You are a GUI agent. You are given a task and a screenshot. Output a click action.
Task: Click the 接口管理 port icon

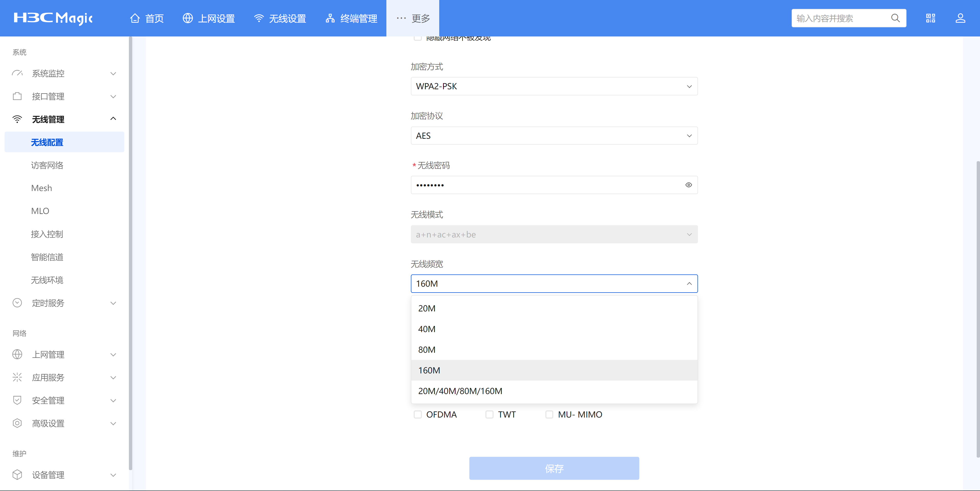(17, 96)
